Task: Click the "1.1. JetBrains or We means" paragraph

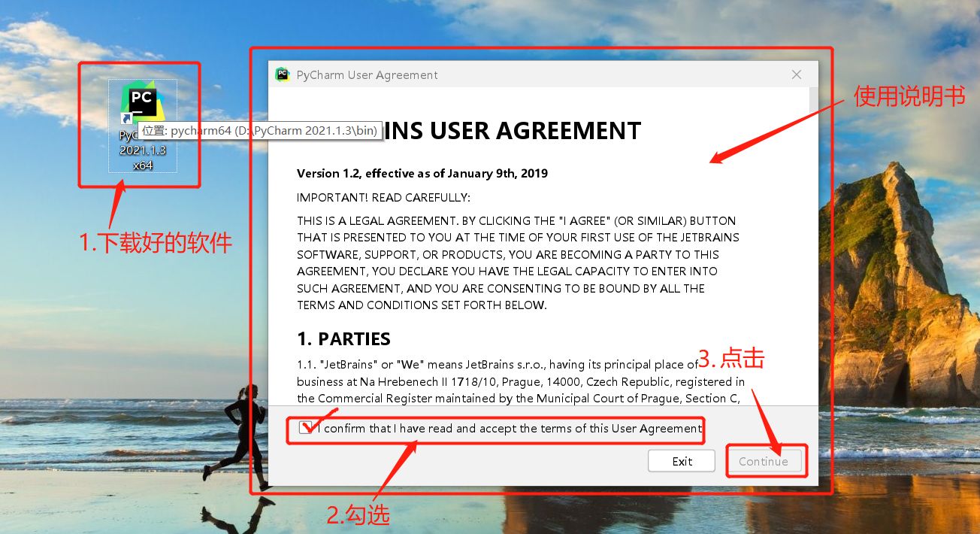Action: click(521, 381)
